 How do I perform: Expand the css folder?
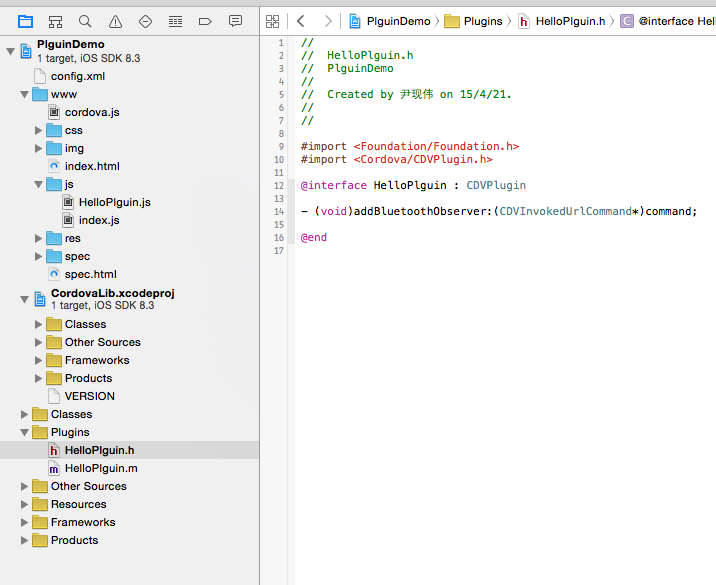tap(39, 130)
